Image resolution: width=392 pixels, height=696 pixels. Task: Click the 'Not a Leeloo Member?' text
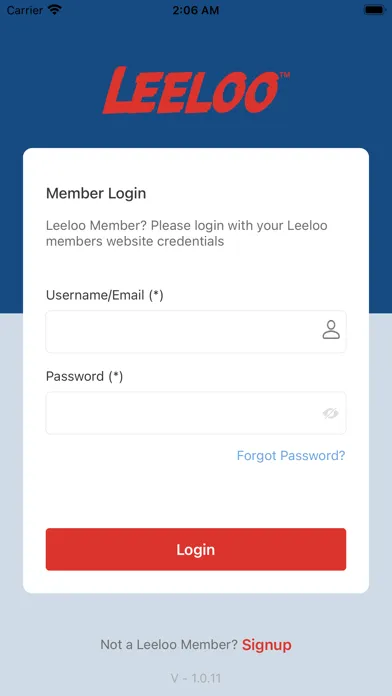[x=169, y=645]
